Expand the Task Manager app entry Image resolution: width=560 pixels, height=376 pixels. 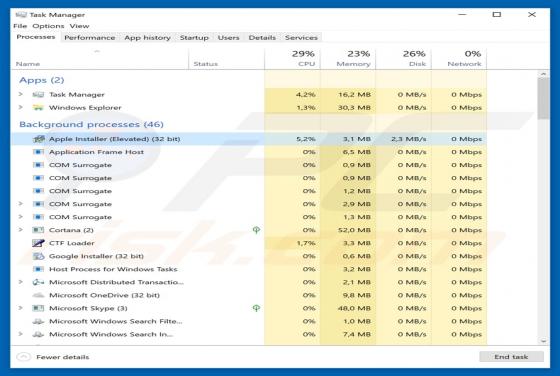pos(21,94)
